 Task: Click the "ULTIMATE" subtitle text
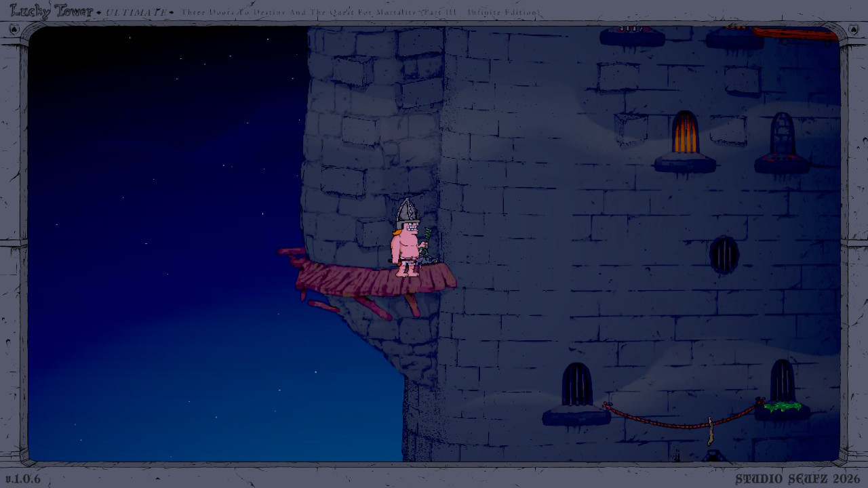point(136,12)
